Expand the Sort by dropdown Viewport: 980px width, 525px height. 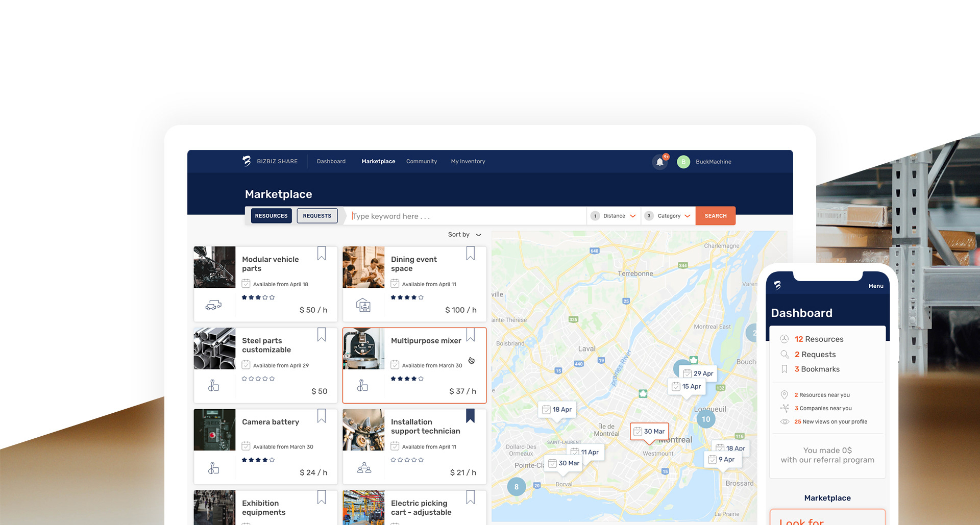(x=464, y=235)
